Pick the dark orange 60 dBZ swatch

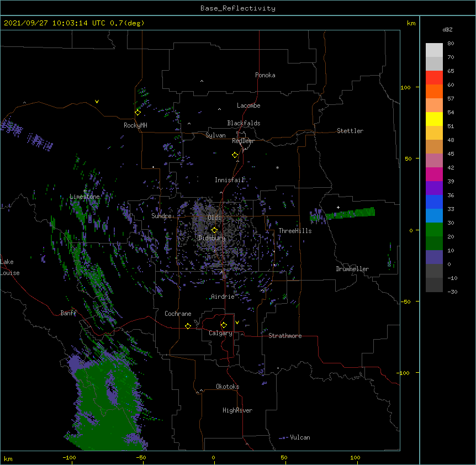click(x=434, y=91)
